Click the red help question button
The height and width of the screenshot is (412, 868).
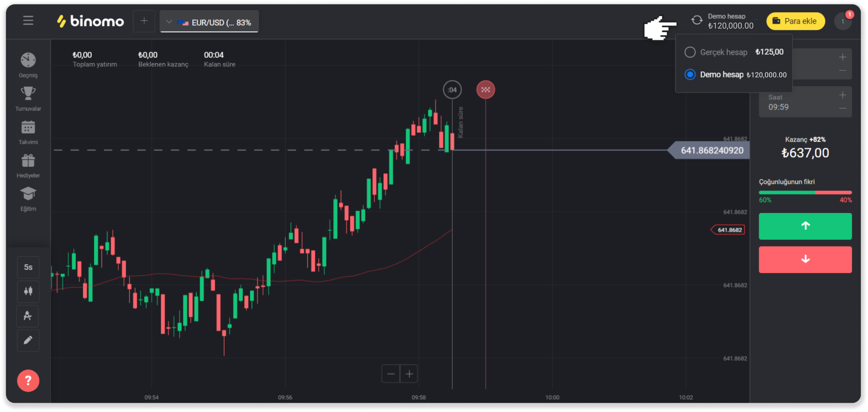click(28, 381)
